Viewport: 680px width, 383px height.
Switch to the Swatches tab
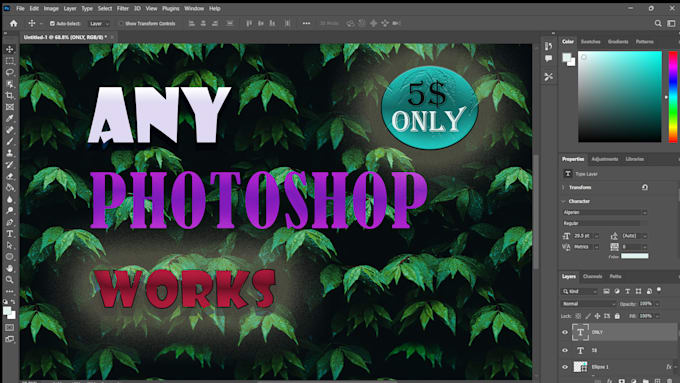coord(590,42)
